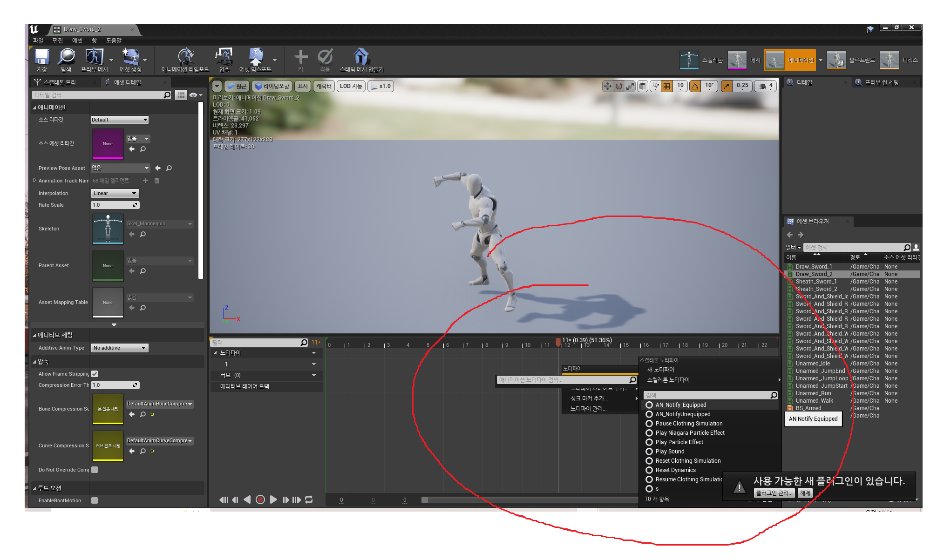Open Additive Anim Type dropdown
Screen dimensions: 944x560
[119, 348]
